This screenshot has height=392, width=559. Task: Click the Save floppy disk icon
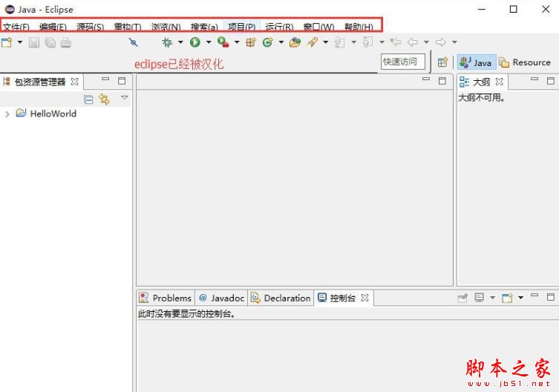point(34,43)
